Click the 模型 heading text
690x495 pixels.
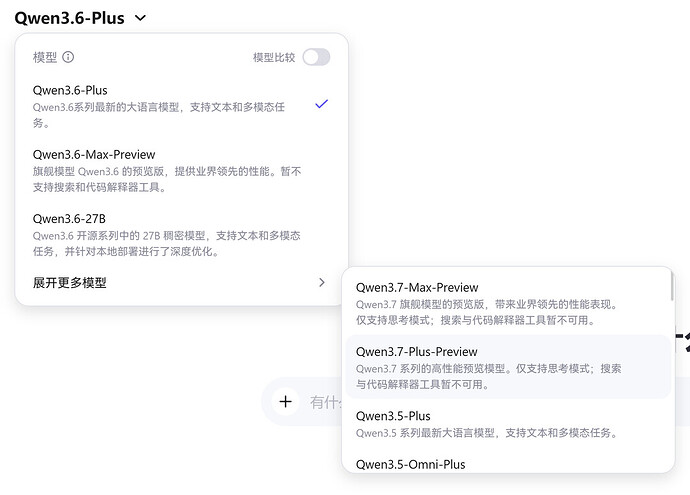[x=45, y=57]
